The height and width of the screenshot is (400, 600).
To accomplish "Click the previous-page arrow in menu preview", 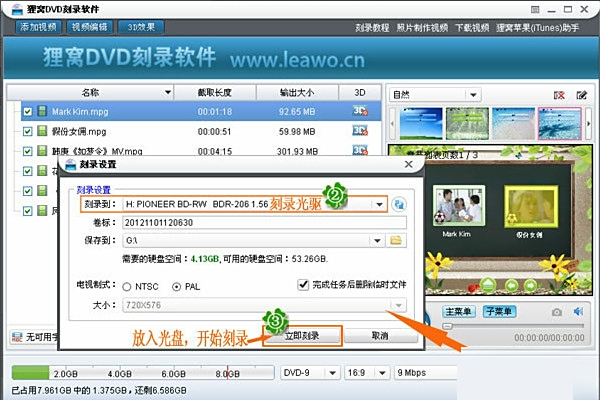I will [x=512, y=286].
